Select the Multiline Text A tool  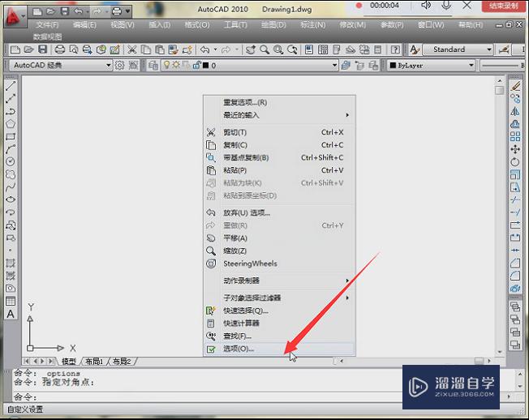pyautogui.click(x=11, y=314)
